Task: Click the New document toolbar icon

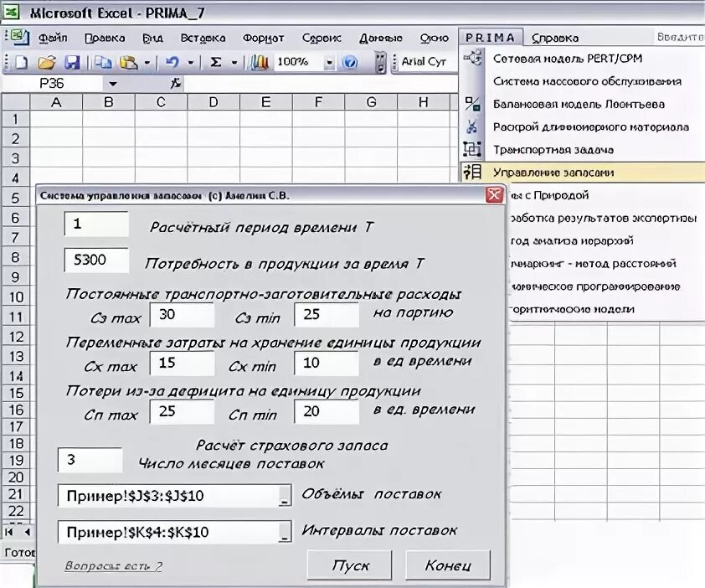Action: pyautogui.click(x=21, y=62)
